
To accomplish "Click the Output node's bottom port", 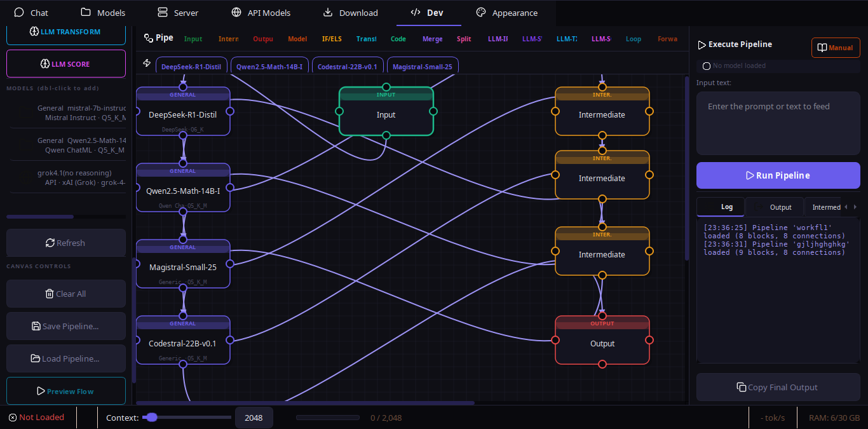I will 602,364.
